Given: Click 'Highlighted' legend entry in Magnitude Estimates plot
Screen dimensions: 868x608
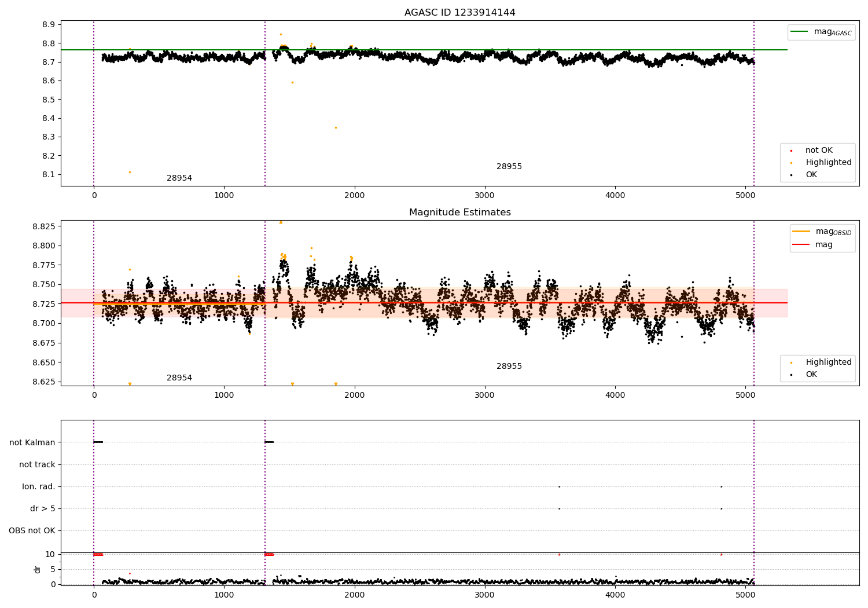Looking at the screenshot, I should point(822,362).
